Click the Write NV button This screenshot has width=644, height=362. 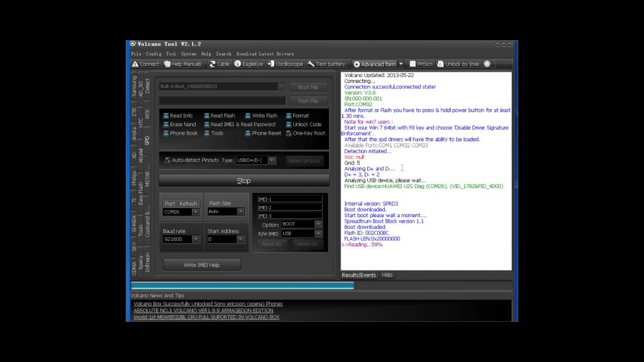coord(307,244)
